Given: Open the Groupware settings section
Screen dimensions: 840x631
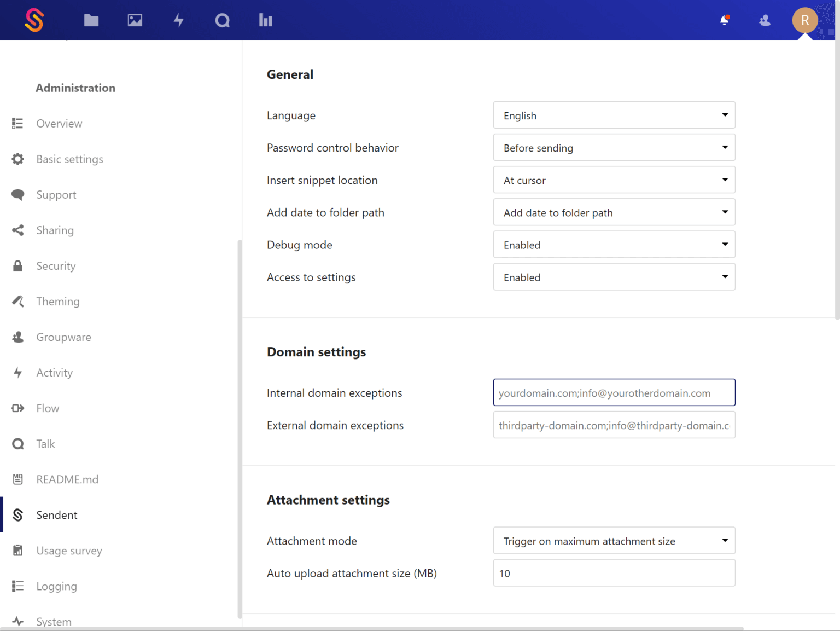Looking at the screenshot, I should tap(63, 337).
